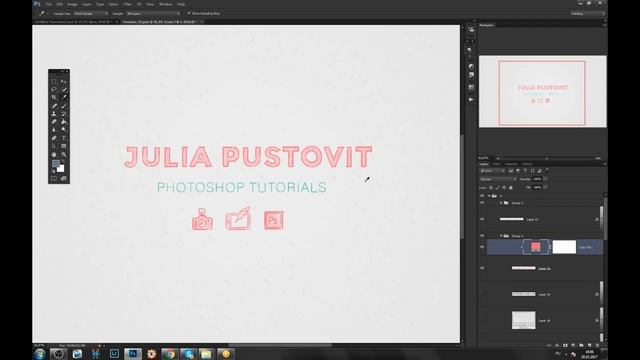Image resolution: width=640 pixels, height=360 pixels.
Task: Open the Sample layers dropdown
Action: click(x=153, y=13)
